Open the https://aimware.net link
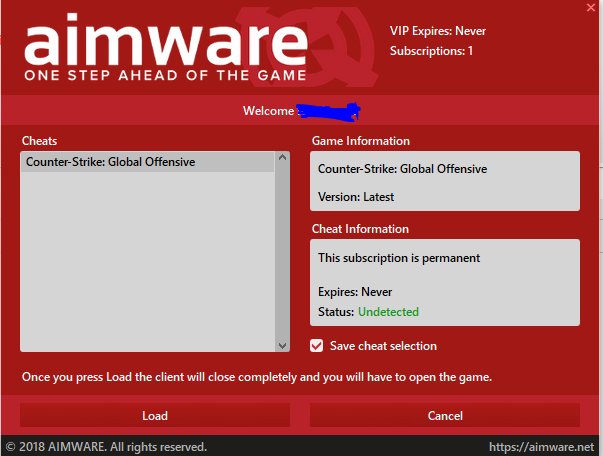The width and height of the screenshot is (603, 456). [541, 447]
